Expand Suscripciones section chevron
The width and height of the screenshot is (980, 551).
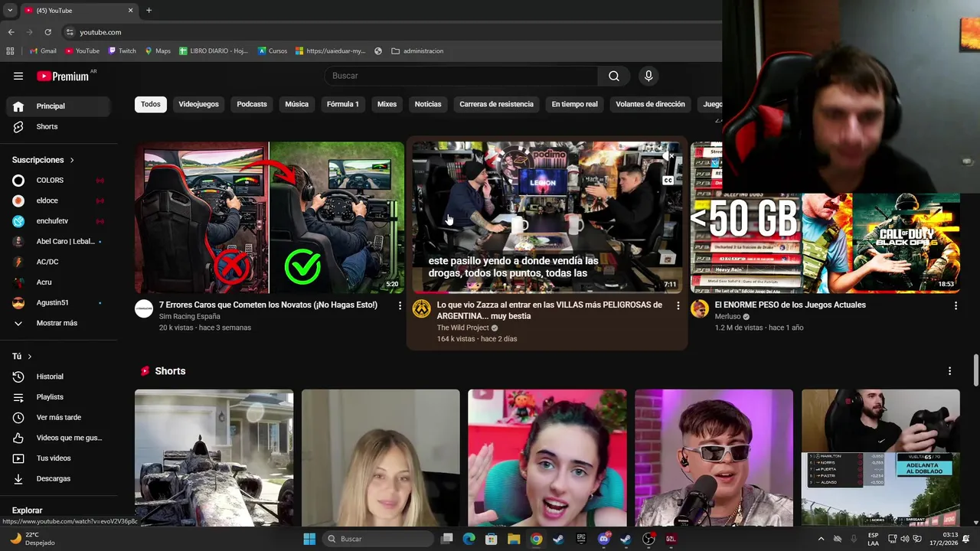point(72,160)
